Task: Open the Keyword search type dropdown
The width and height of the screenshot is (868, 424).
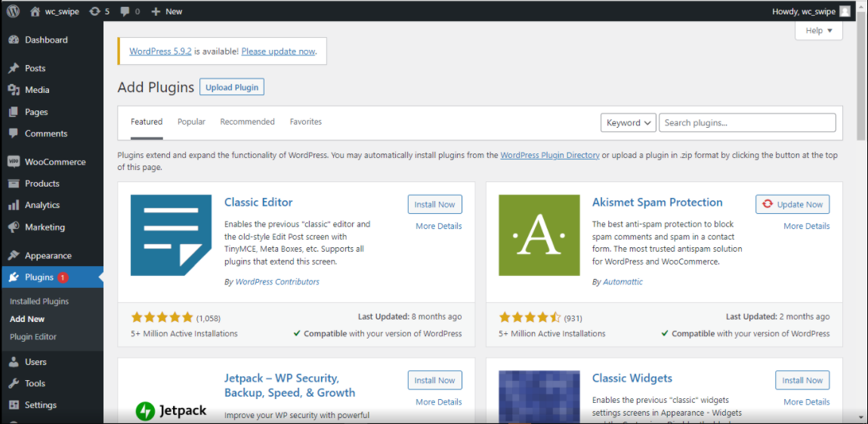Action: (629, 123)
